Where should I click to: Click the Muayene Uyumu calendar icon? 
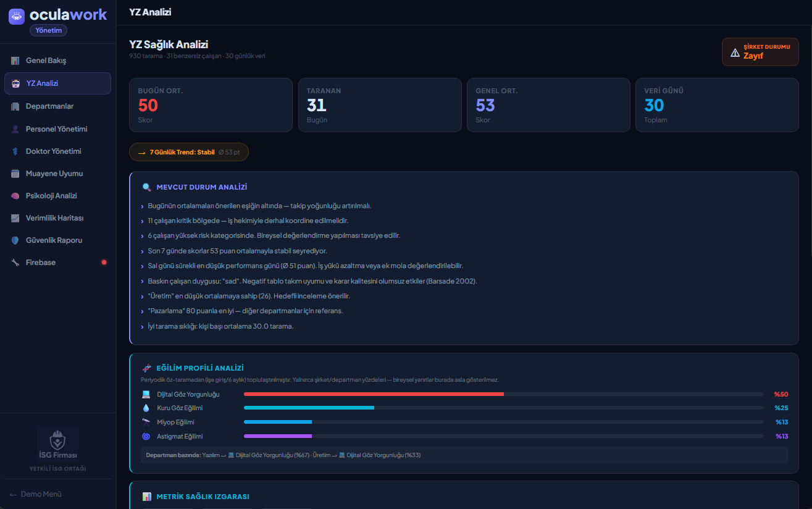15,174
